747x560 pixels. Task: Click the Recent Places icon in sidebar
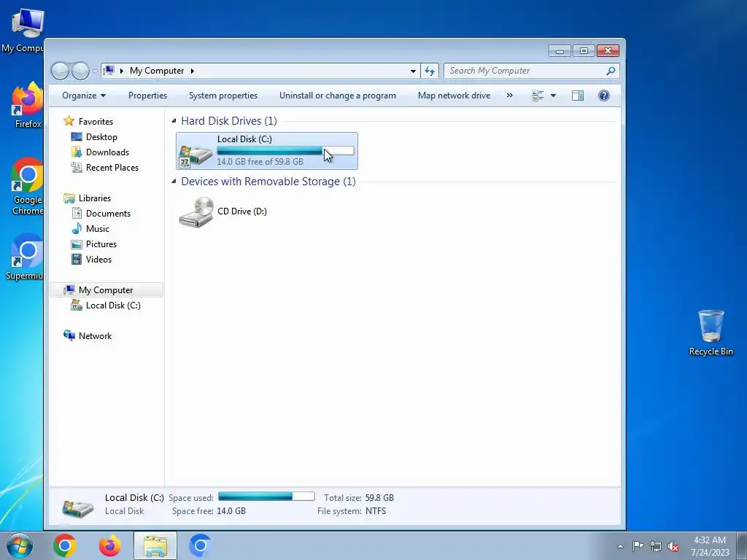click(76, 167)
